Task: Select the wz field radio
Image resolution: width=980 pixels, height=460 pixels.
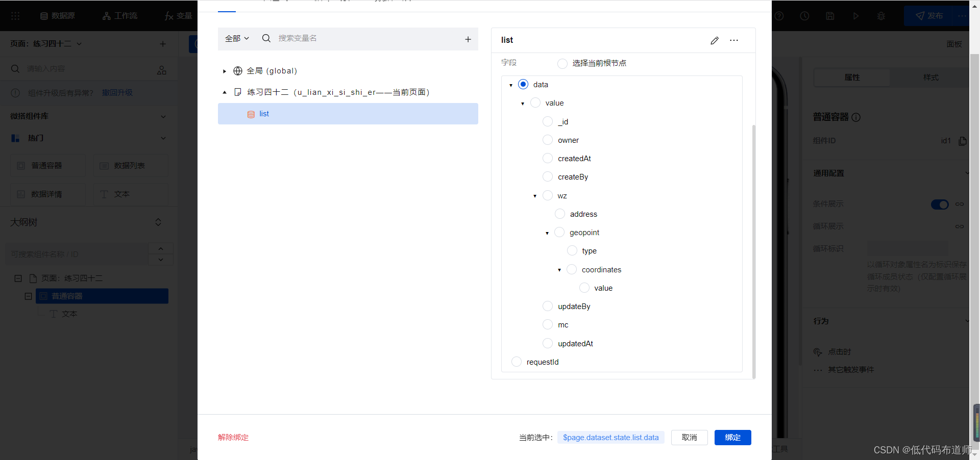Action: coord(548,195)
